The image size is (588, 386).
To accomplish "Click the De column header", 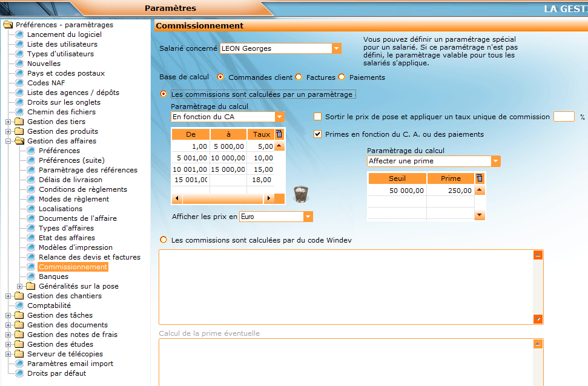I will click(191, 134).
